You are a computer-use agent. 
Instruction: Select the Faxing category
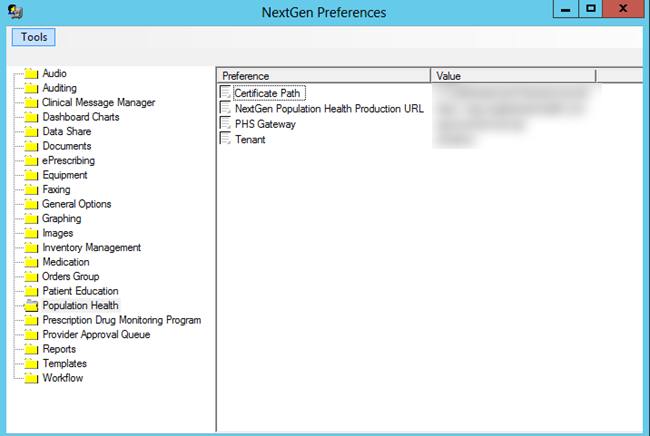pos(56,189)
